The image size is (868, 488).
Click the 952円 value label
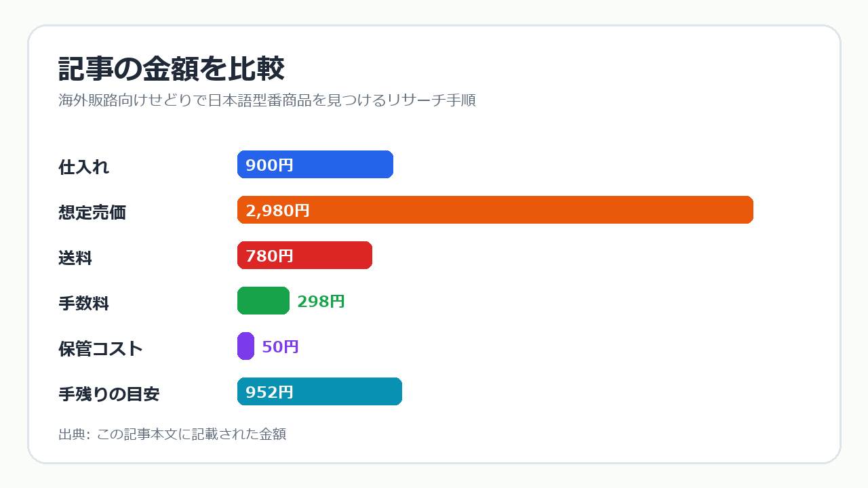tap(269, 392)
